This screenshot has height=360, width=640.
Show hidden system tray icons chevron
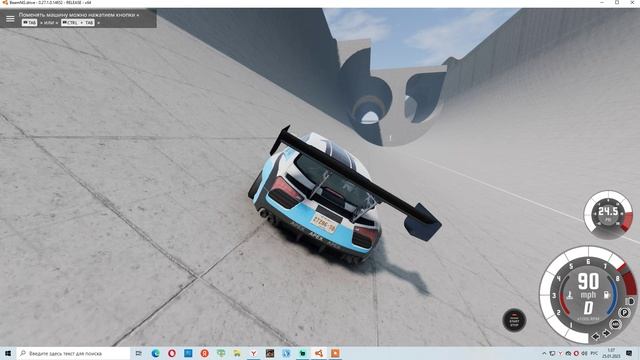click(544, 353)
